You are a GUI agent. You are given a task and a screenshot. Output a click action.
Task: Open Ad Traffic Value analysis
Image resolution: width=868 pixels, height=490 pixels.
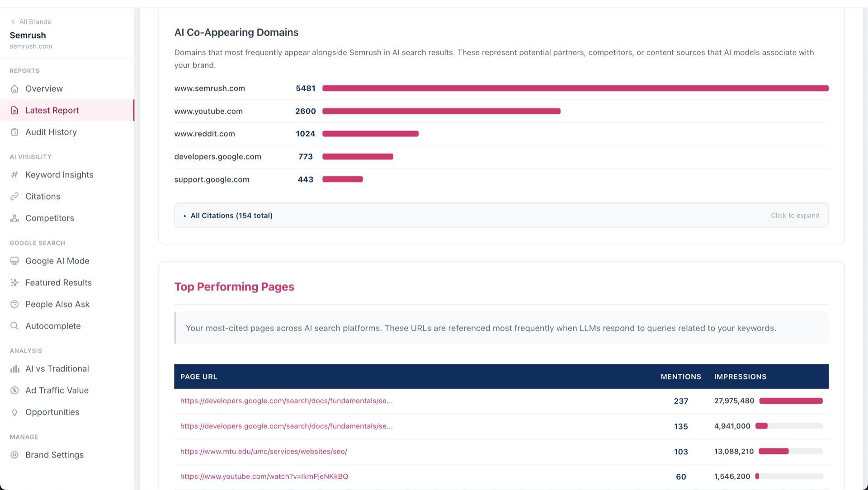[67, 390]
